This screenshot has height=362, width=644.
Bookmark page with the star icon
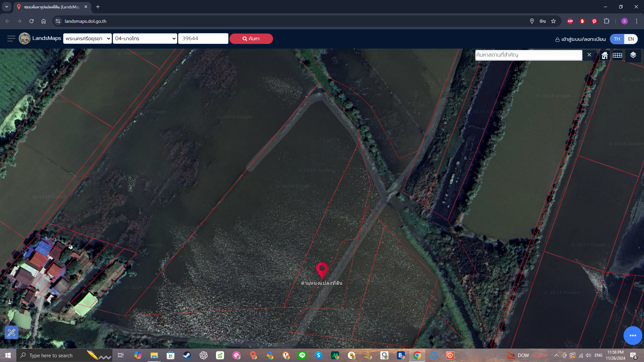pos(553,21)
